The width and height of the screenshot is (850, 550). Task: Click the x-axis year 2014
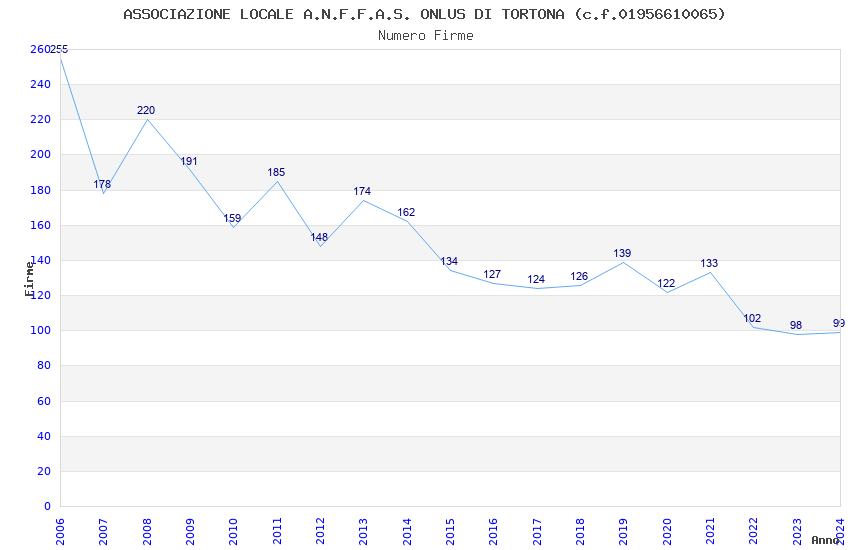pos(407,532)
